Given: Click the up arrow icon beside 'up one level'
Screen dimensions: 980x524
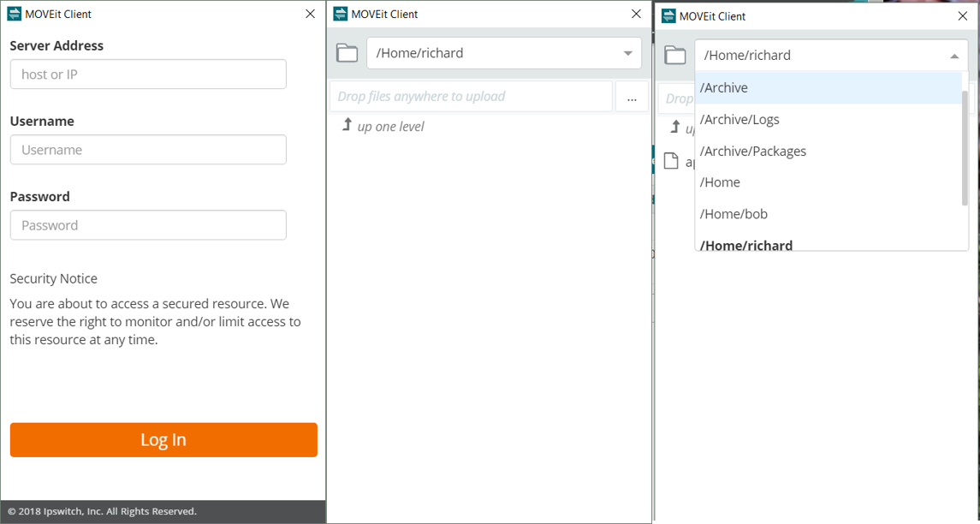Looking at the screenshot, I should click(347, 126).
